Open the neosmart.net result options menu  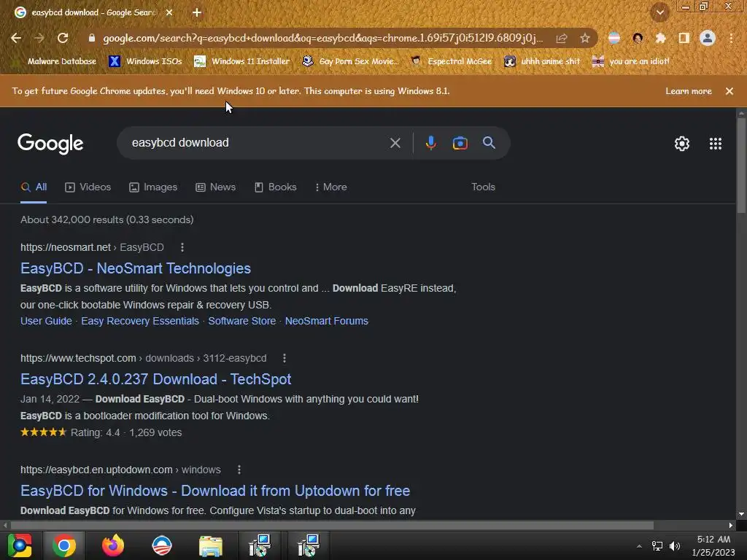click(182, 247)
